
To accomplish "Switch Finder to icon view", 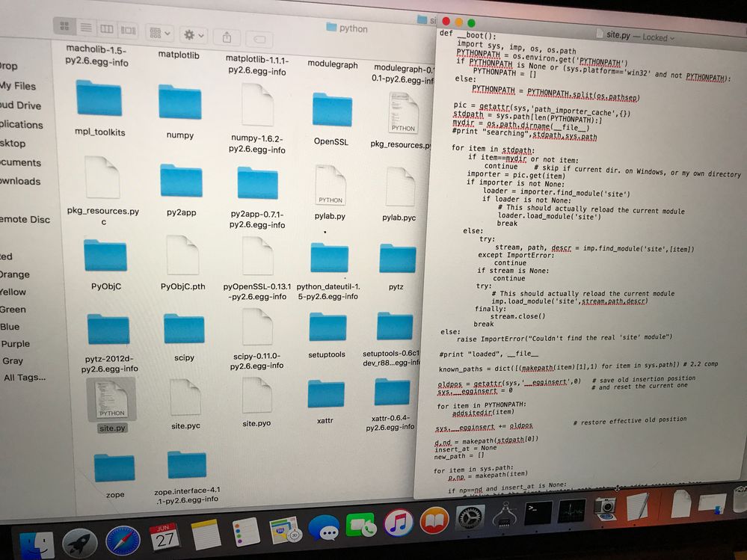I will coord(65,26).
